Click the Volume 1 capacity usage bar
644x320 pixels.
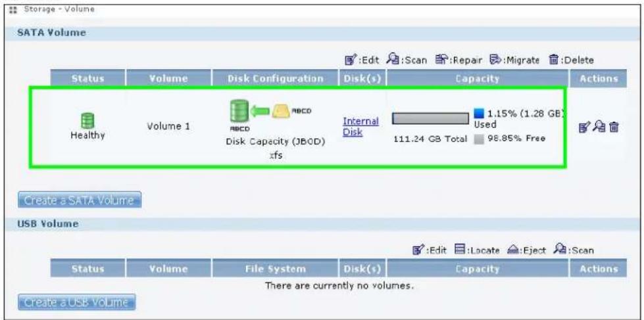(x=430, y=118)
